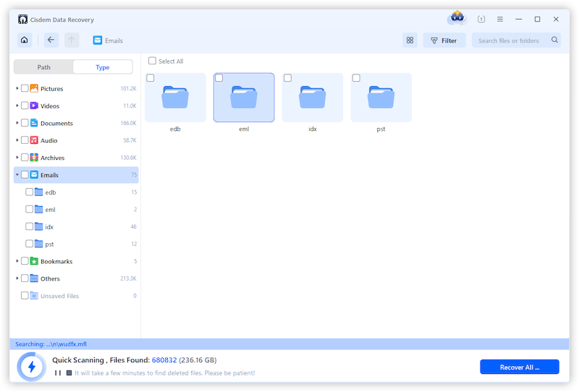Expand the Videos tree node
579x392 pixels.
[17, 106]
